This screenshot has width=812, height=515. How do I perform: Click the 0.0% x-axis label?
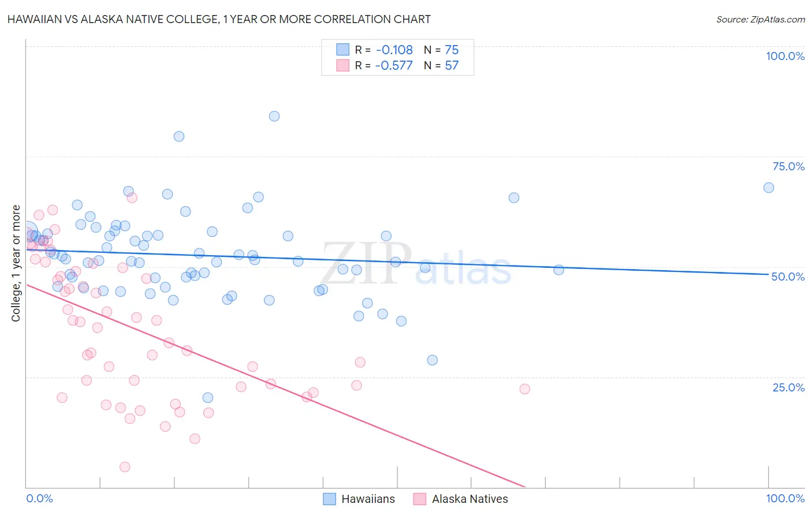pos(39,498)
